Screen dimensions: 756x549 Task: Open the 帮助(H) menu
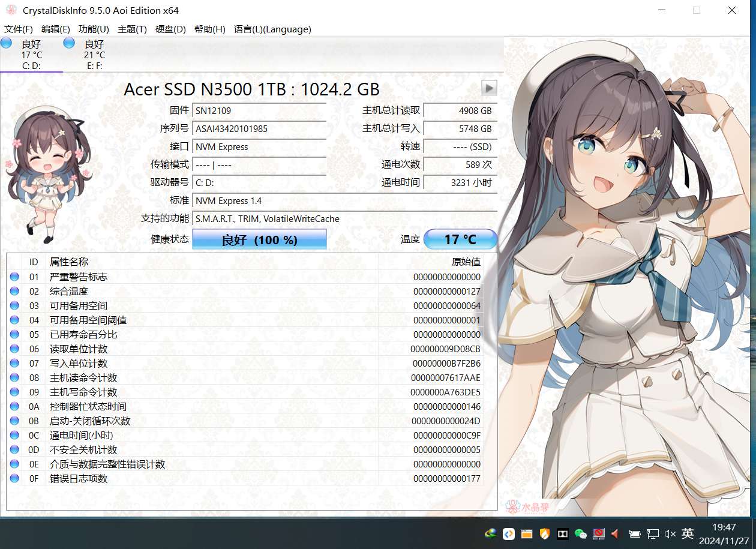209,29
